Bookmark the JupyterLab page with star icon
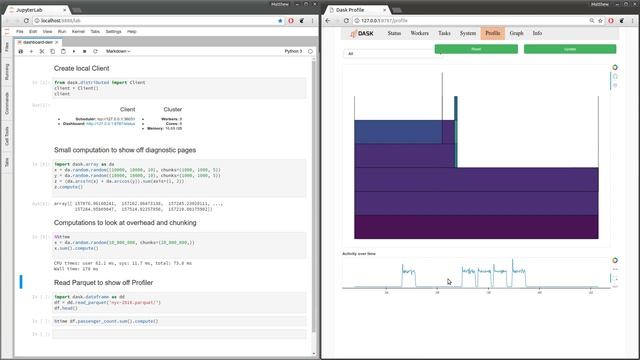 [280, 20]
